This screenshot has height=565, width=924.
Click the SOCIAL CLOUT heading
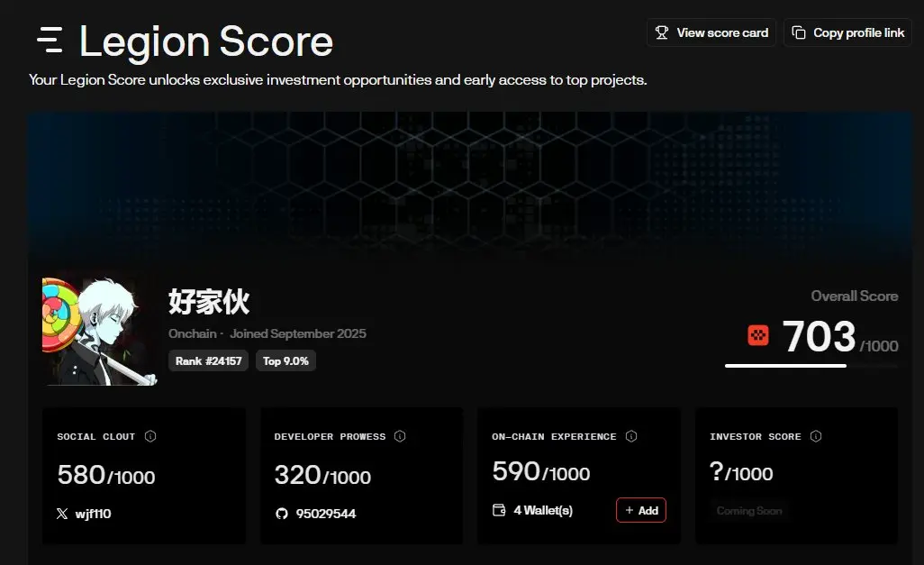[x=96, y=436]
